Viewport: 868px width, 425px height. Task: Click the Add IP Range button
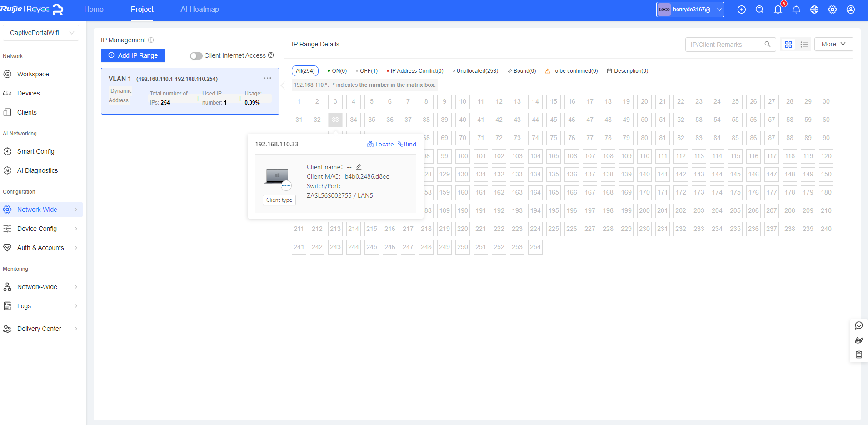click(x=133, y=55)
